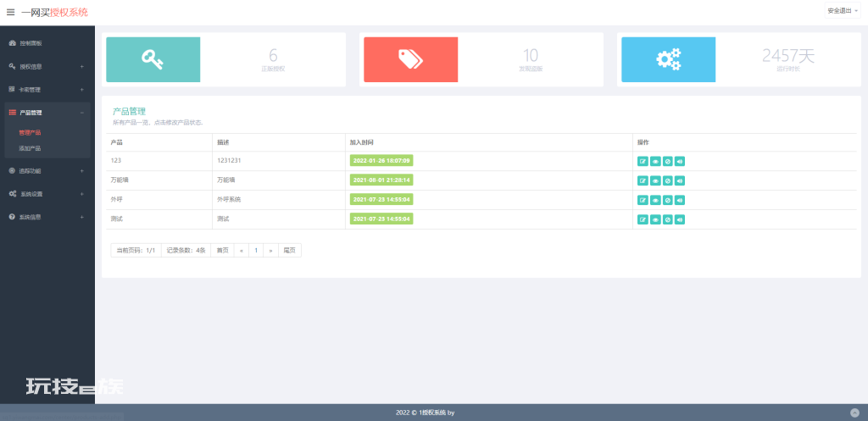Image resolution: width=868 pixels, height=421 pixels.
Task: Click the » next page button
Action: tap(270, 250)
